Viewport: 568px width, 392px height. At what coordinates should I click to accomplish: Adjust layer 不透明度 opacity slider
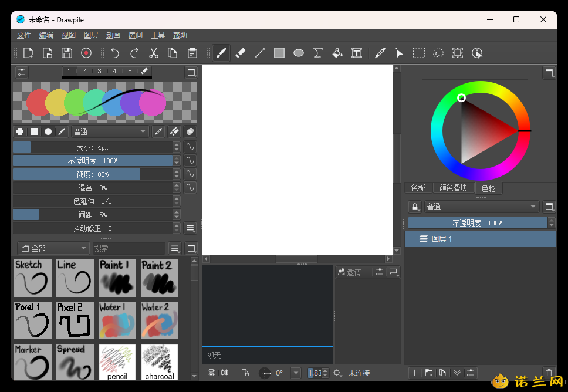[478, 223]
